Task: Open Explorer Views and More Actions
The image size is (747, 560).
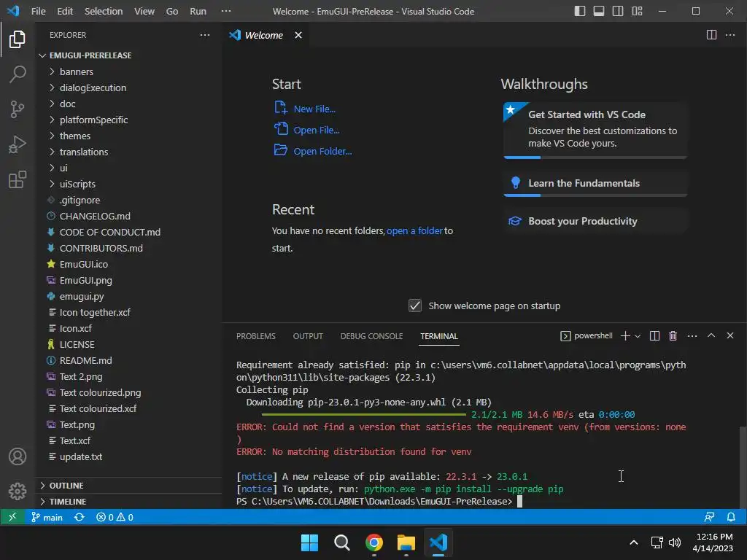Action: (x=205, y=35)
